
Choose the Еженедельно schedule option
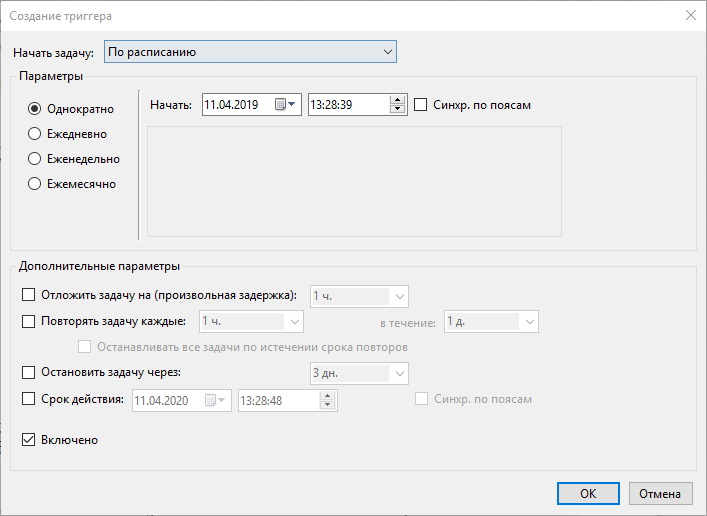click(x=35, y=159)
